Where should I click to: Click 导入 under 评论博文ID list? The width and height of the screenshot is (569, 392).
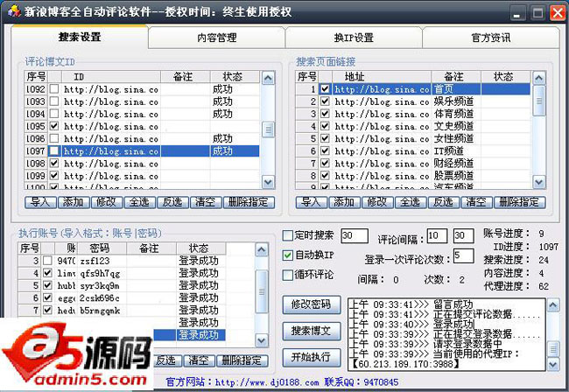(x=40, y=202)
